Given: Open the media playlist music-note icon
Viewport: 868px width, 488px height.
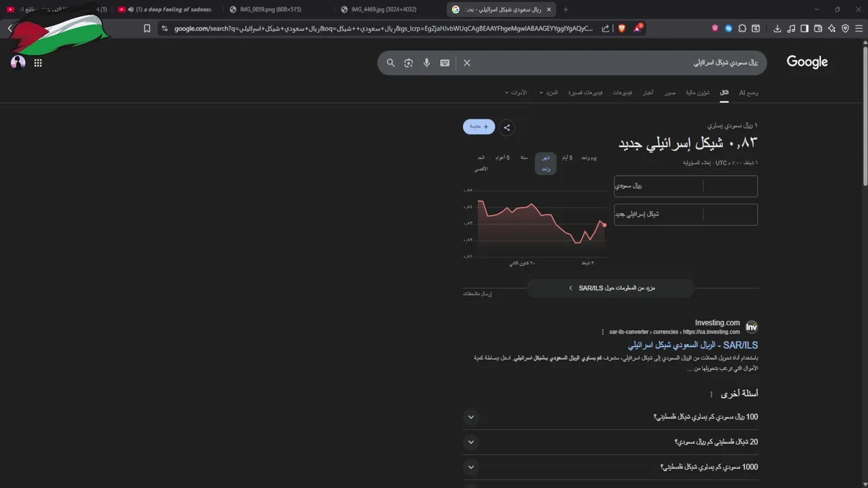Looking at the screenshot, I should point(791,28).
